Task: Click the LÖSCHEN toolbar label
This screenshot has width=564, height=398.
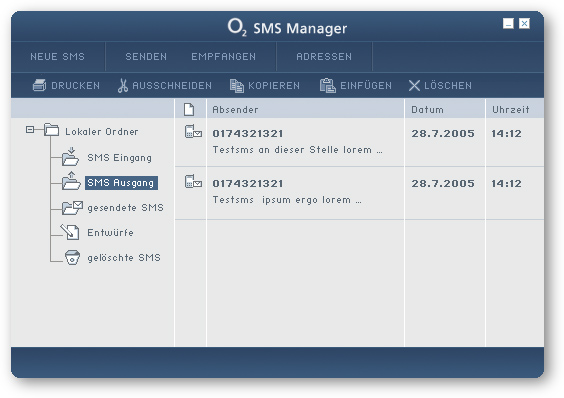Action: pos(448,85)
